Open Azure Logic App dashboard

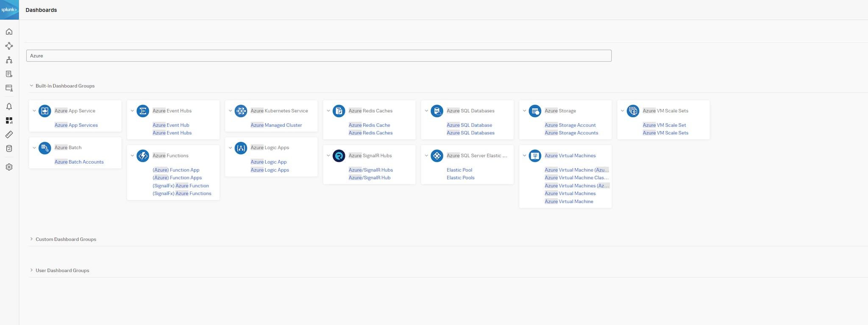269,162
